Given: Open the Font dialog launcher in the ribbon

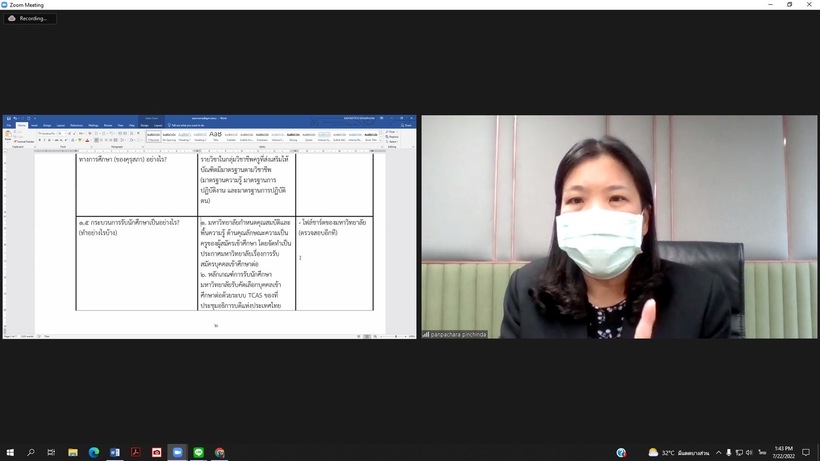Looking at the screenshot, I should tap(92, 147).
